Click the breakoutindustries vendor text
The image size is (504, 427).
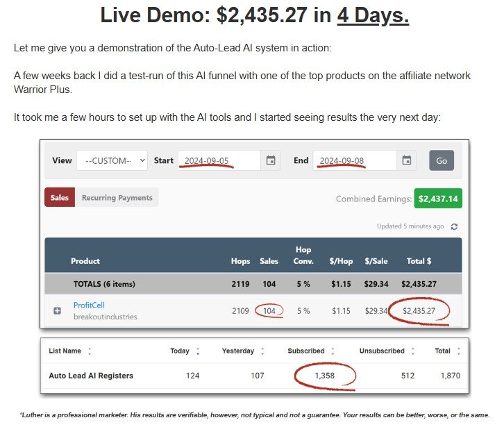105,317
